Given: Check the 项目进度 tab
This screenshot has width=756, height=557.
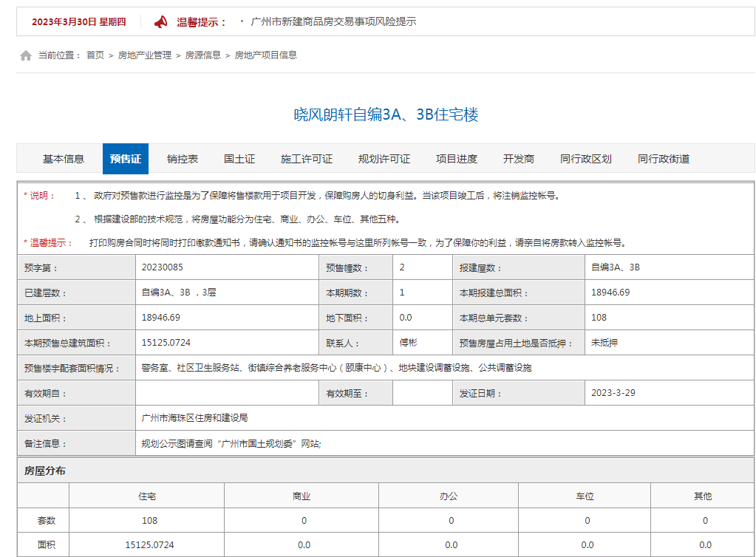Looking at the screenshot, I should coord(456,158).
